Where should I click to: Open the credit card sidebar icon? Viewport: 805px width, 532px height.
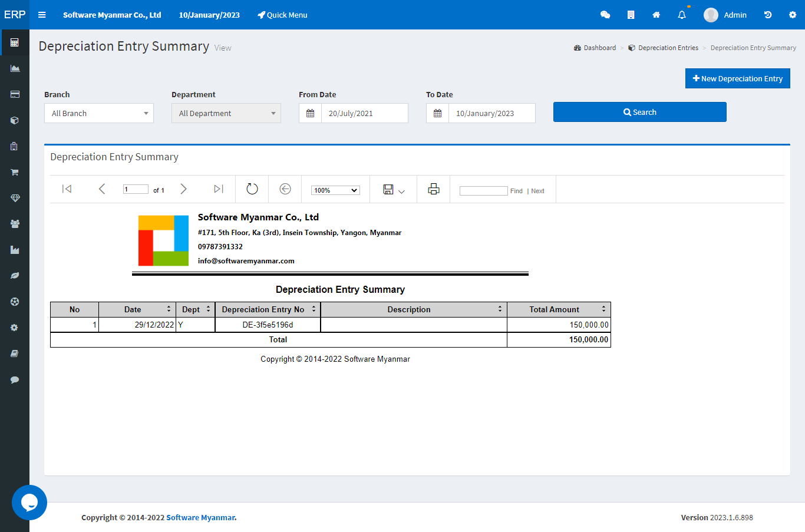tap(15, 94)
